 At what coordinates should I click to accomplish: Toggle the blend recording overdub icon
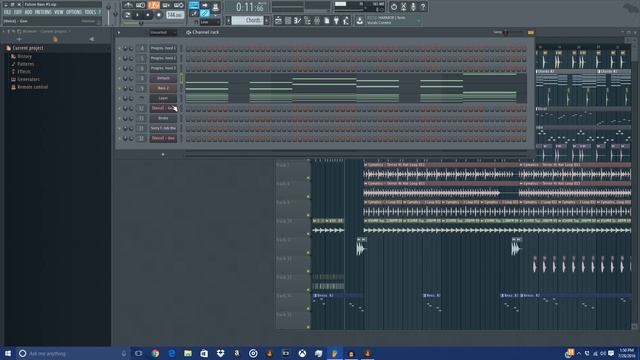click(x=166, y=5)
